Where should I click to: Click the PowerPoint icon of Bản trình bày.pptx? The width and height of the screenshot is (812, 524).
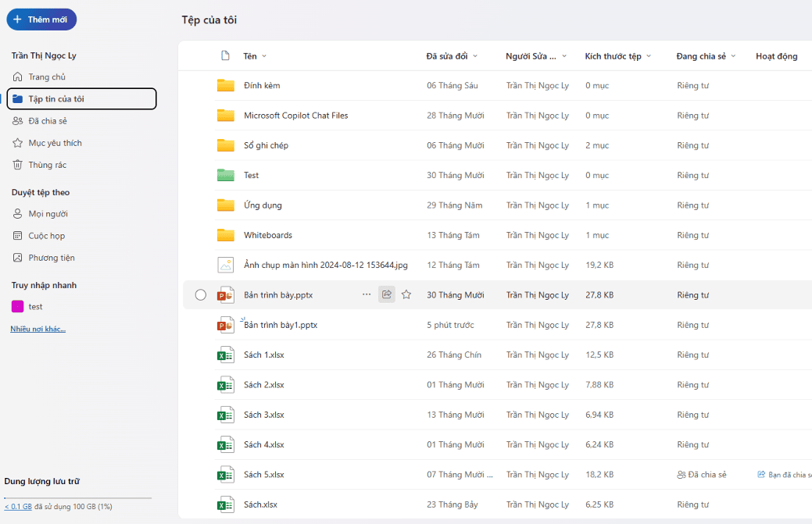click(225, 295)
